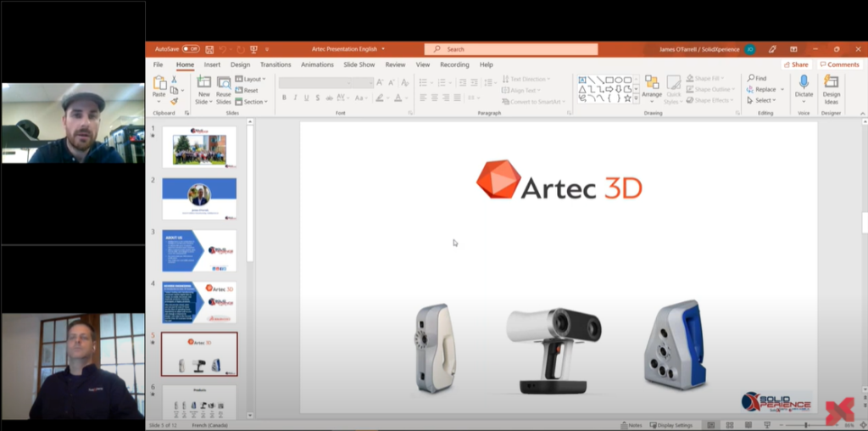Select the Text Box shape in gallery
The width and height of the screenshot is (868, 431).
pyautogui.click(x=582, y=80)
